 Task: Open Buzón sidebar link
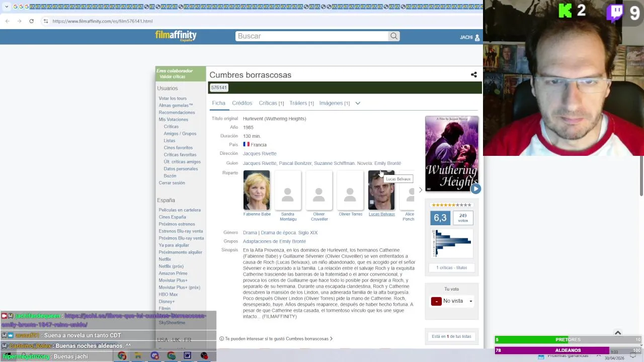tap(170, 176)
